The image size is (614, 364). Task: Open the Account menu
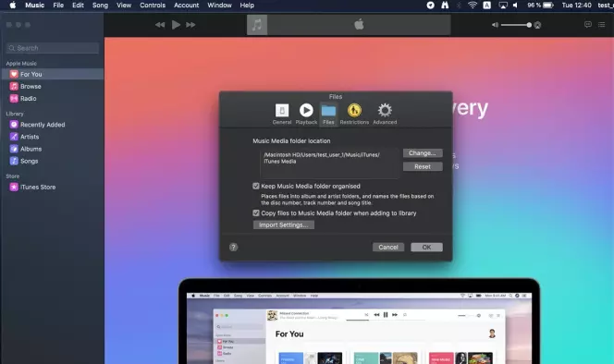click(x=187, y=6)
